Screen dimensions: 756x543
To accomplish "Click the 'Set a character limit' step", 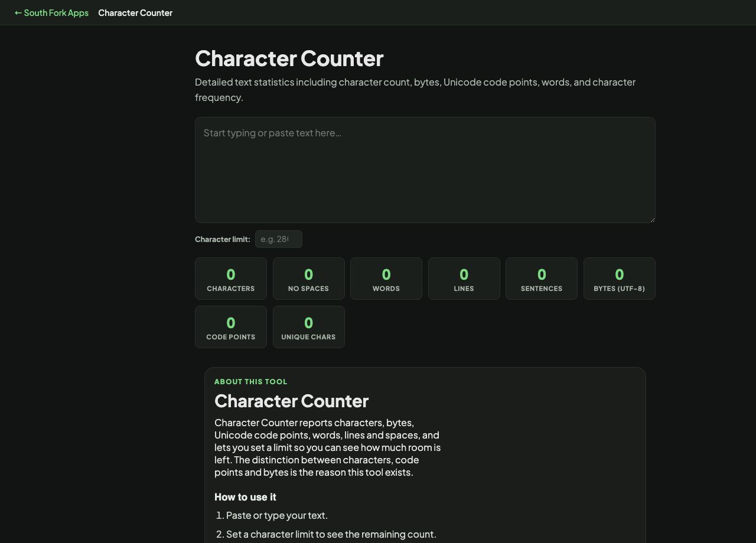I will point(331,534).
